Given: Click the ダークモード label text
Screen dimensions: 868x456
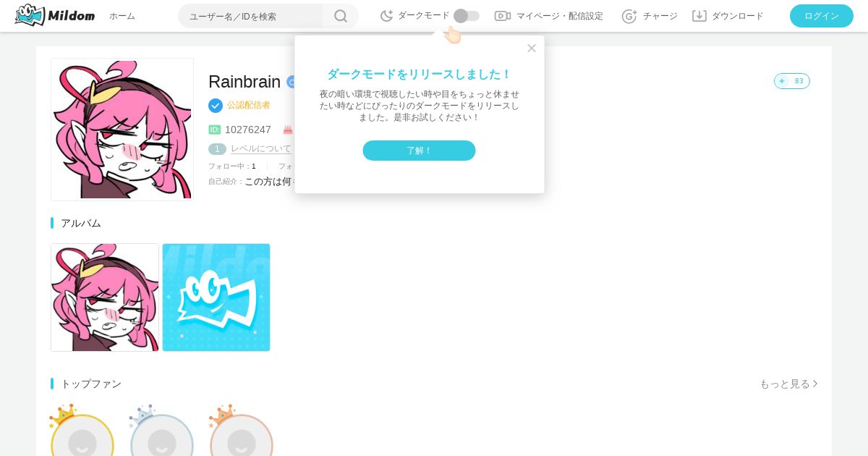Looking at the screenshot, I should 424,16.
